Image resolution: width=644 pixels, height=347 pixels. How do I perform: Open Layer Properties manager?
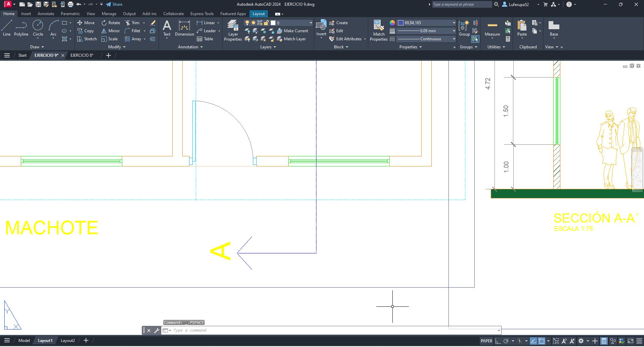pyautogui.click(x=233, y=30)
